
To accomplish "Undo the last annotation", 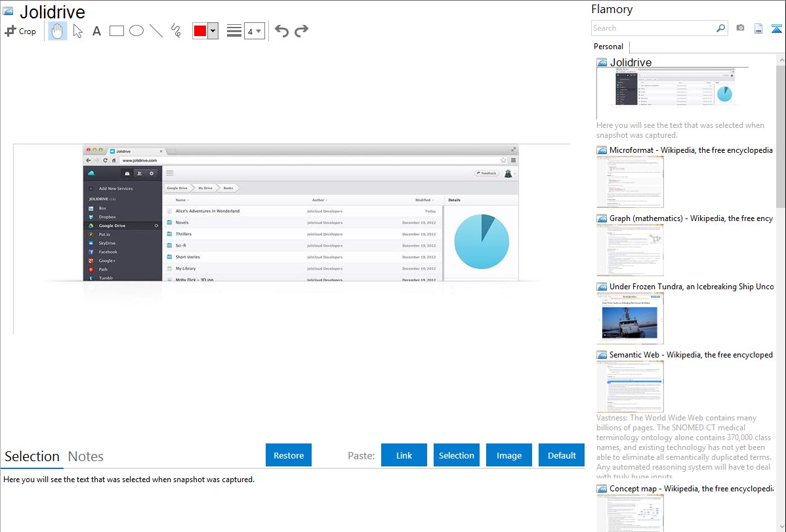I will [281, 31].
